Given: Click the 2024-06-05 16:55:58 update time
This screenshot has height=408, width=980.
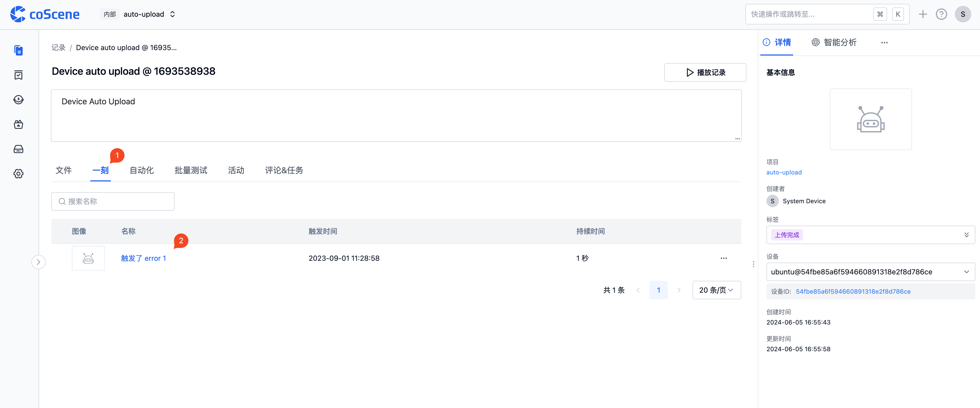Looking at the screenshot, I should (x=798, y=349).
